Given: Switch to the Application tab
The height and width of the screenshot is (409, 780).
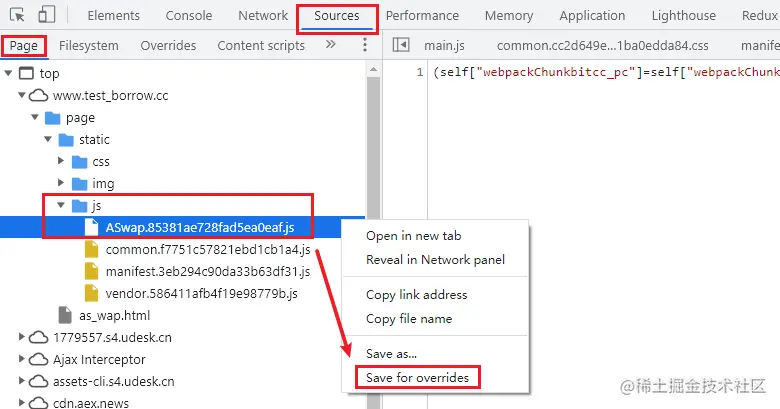Looking at the screenshot, I should pos(592,15).
